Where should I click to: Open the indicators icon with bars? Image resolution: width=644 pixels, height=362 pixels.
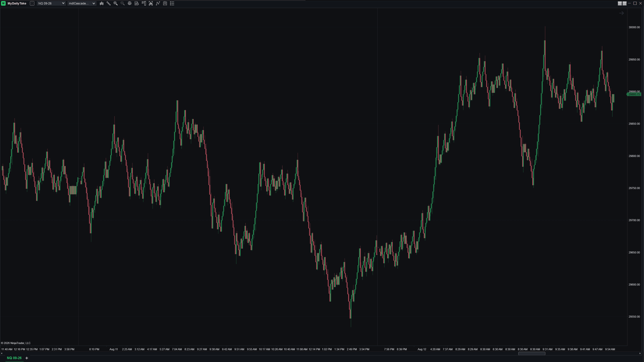[151, 3]
